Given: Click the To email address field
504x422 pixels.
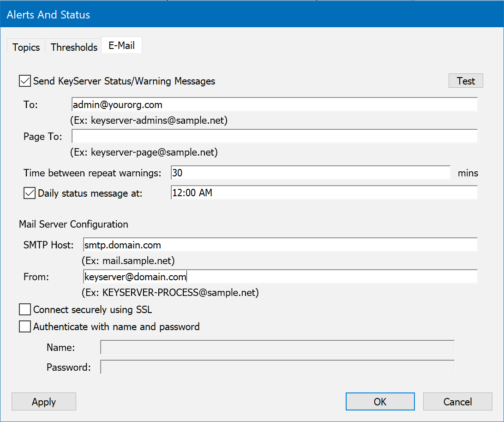Looking at the screenshot, I should [x=274, y=105].
